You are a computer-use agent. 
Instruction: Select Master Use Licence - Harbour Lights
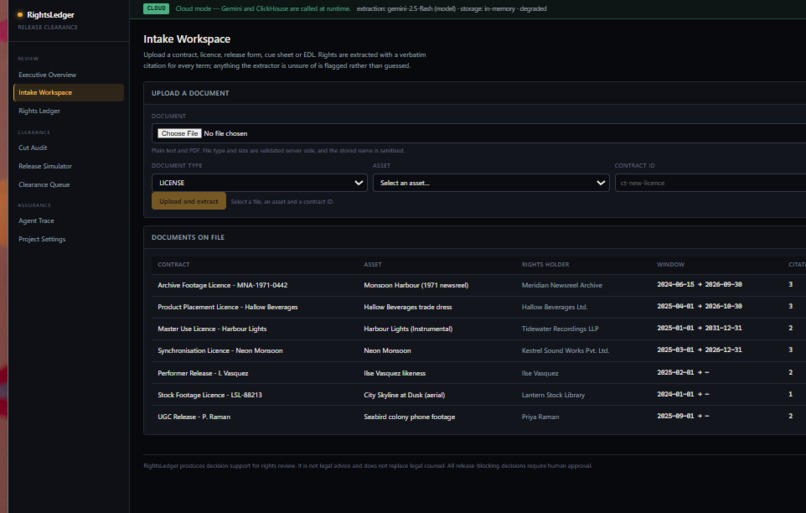212,328
